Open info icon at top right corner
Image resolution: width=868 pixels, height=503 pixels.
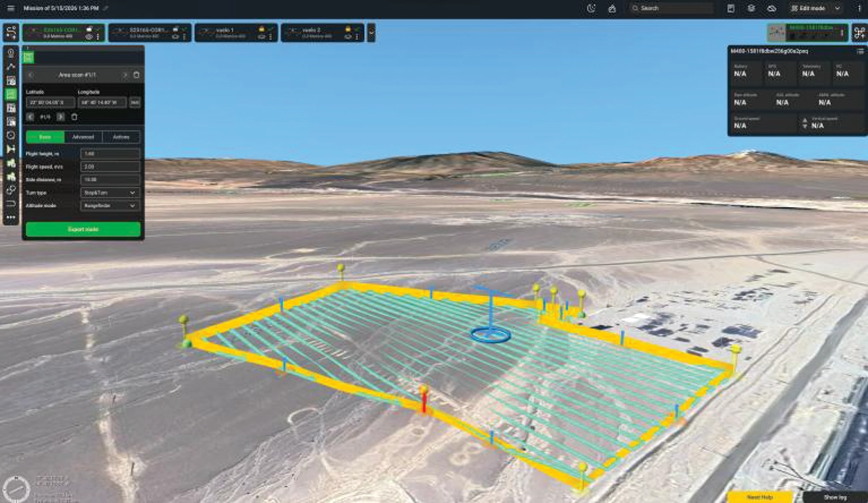tap(859, 8)
